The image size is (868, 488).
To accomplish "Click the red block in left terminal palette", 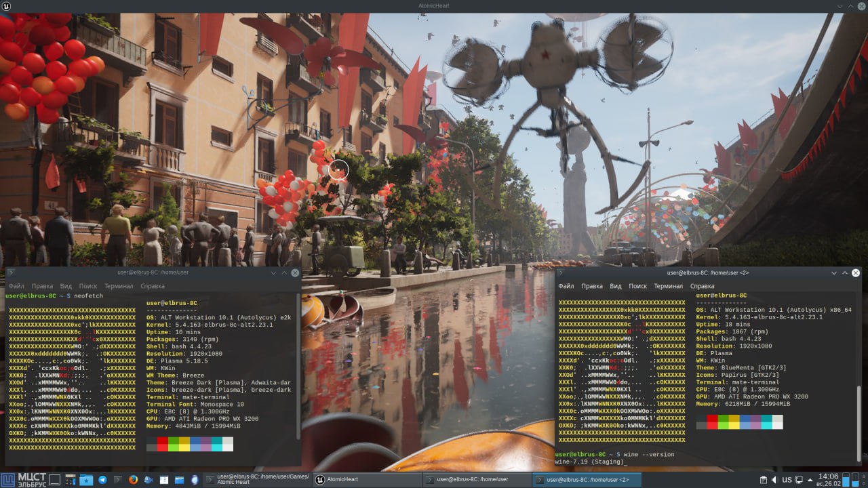I will point(163,445).
